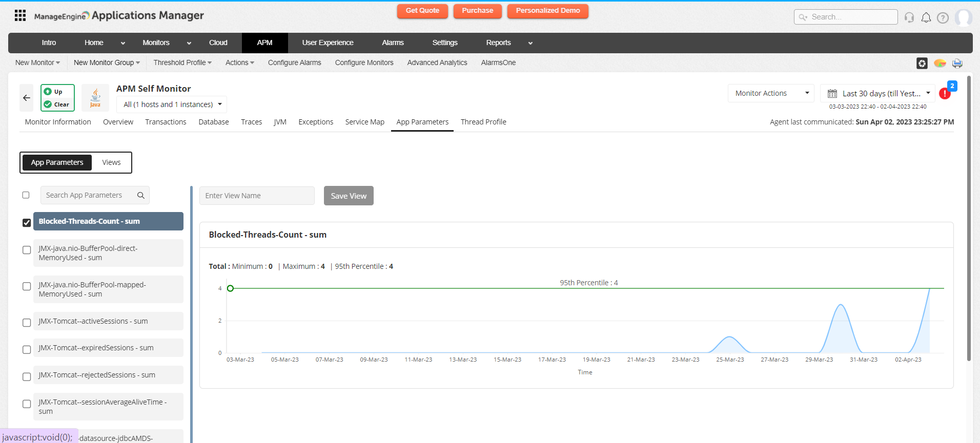980x443 pixels.
Task: Open the New Monitor dropdown
Action: point(37,62)
